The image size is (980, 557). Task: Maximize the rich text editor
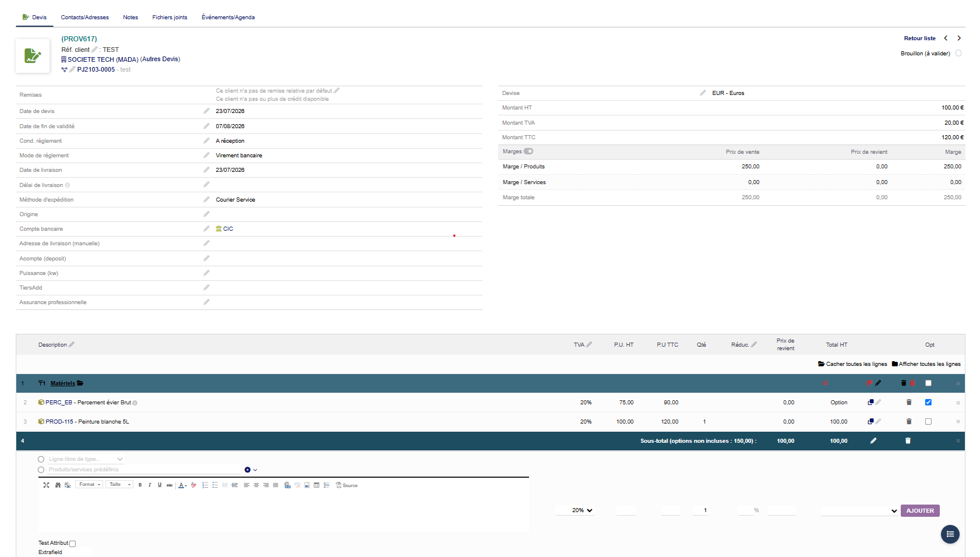click(47, 485)
